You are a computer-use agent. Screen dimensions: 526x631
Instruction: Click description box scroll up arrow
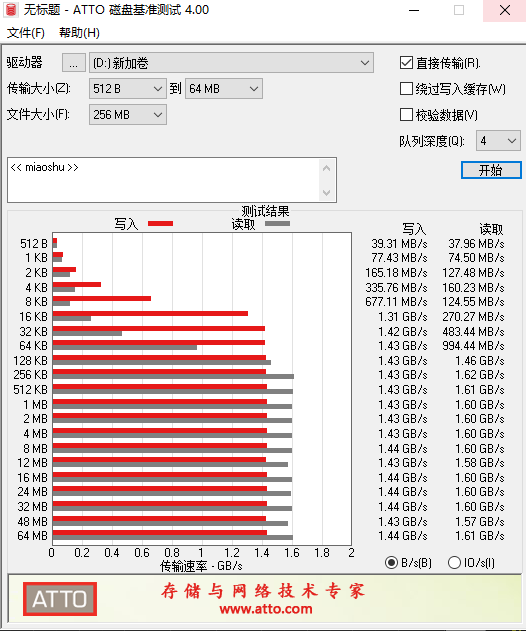click(x=327, y=169)
